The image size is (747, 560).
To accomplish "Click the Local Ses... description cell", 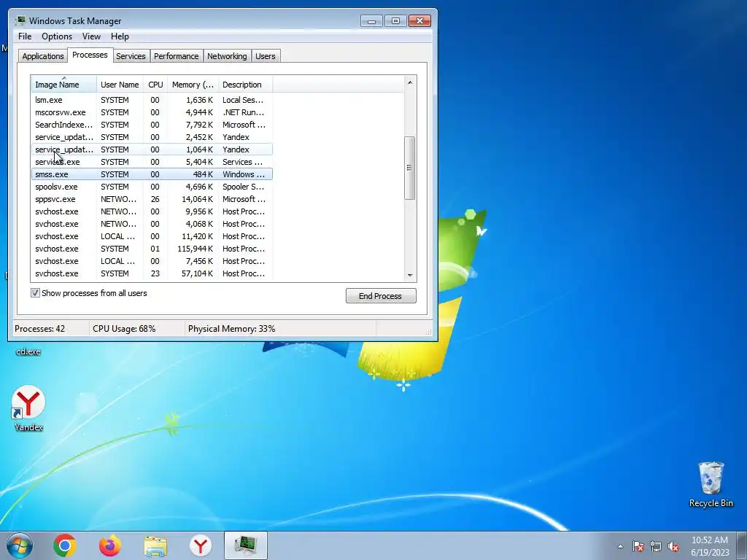I will coord(242,100).
